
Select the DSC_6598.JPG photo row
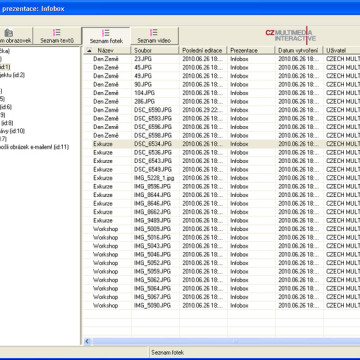221,135
